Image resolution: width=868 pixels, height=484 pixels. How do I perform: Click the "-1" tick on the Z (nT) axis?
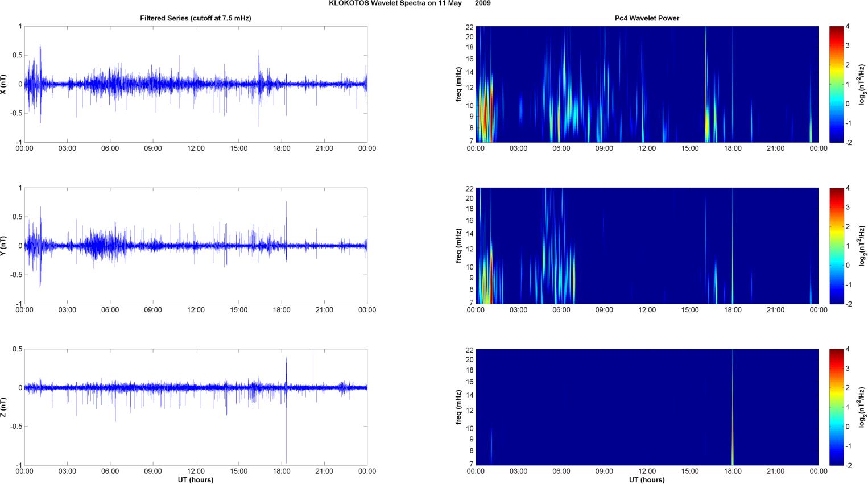pyautogui.click(x=19, y=465)
